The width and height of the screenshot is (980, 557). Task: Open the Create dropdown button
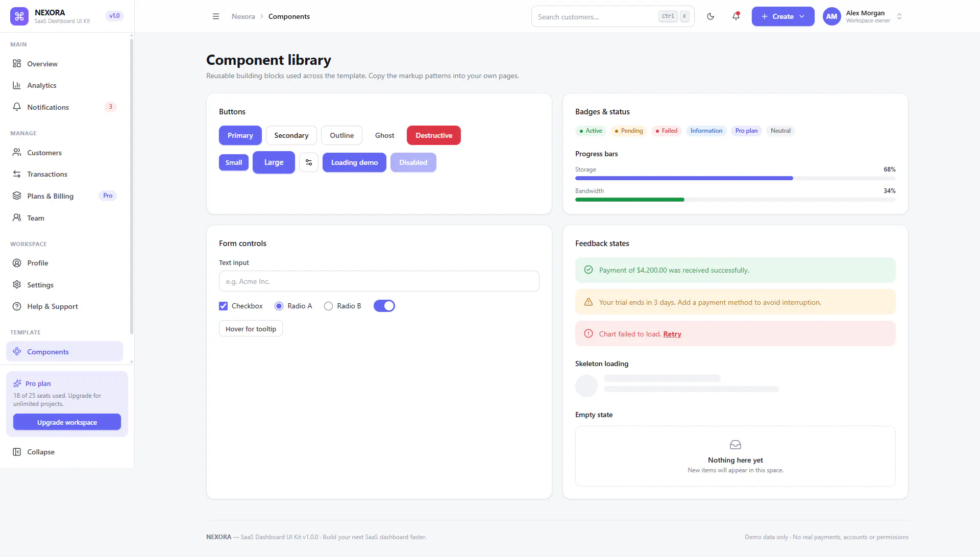783,16
